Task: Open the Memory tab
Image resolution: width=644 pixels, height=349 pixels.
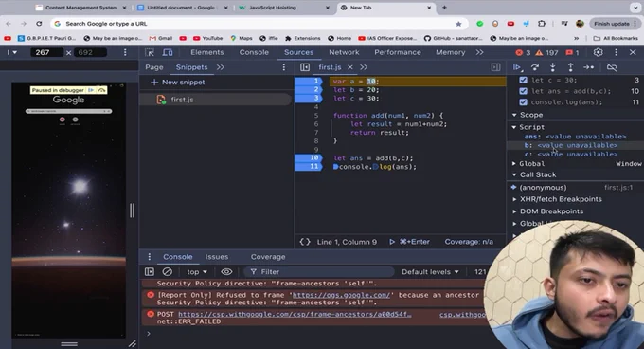Action: (x=451, y=52)
